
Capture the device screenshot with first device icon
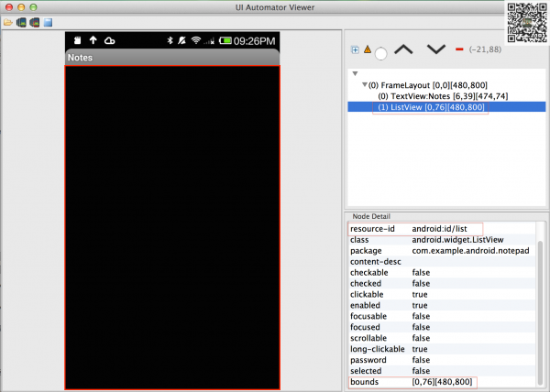21,23
